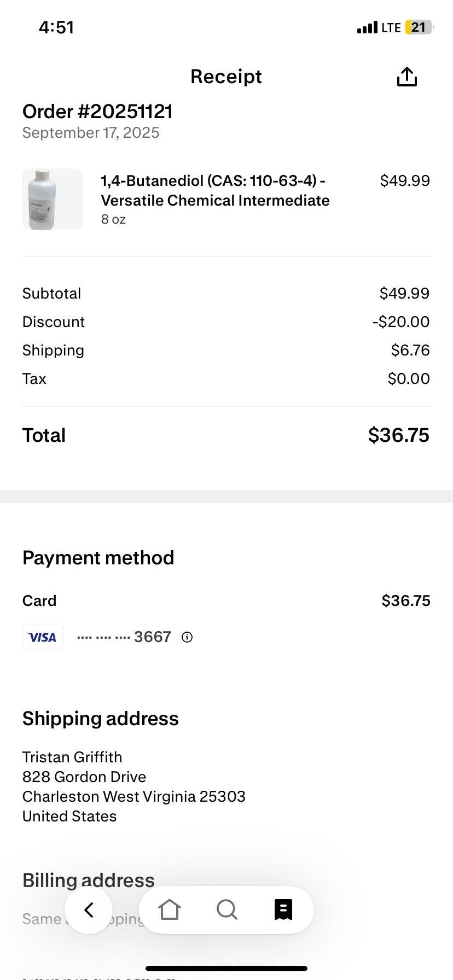Tap the Visa card logo
Screen dimensions: 453x980
[43, 637]
